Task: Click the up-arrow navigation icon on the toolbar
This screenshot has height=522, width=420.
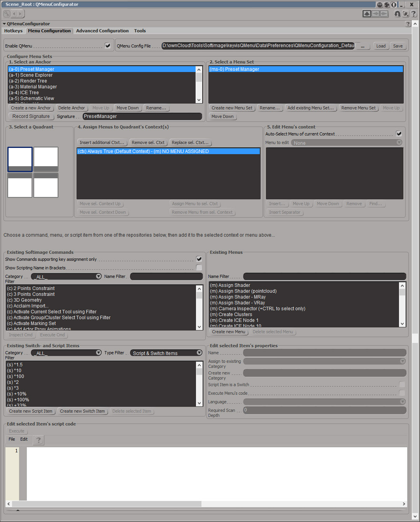Action: (x=367, y=13)
